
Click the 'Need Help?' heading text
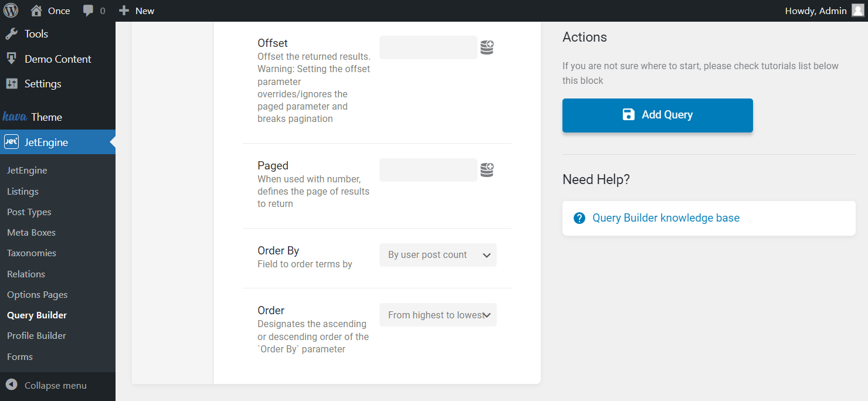click(x=596, y=179)
